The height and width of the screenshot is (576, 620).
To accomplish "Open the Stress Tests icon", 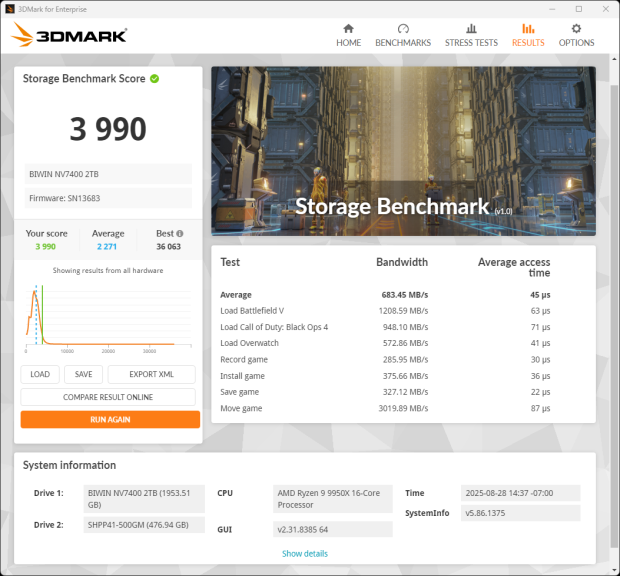I will pyautogui.click(x=471, y=29).
